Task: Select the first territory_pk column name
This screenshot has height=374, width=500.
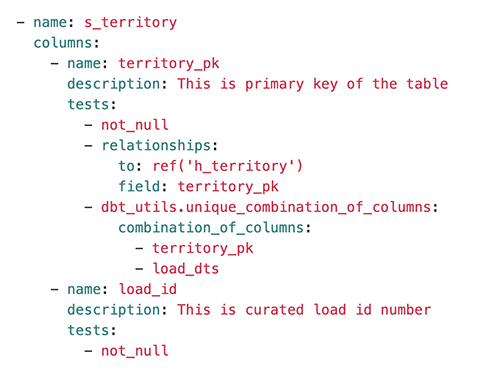Action: (169, 63)
